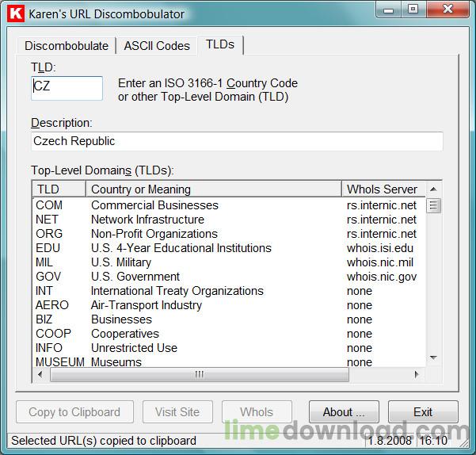Viewport: 476px width, 455px height.
Task: Click the status bar time 16:10
Action: (433, 441)
